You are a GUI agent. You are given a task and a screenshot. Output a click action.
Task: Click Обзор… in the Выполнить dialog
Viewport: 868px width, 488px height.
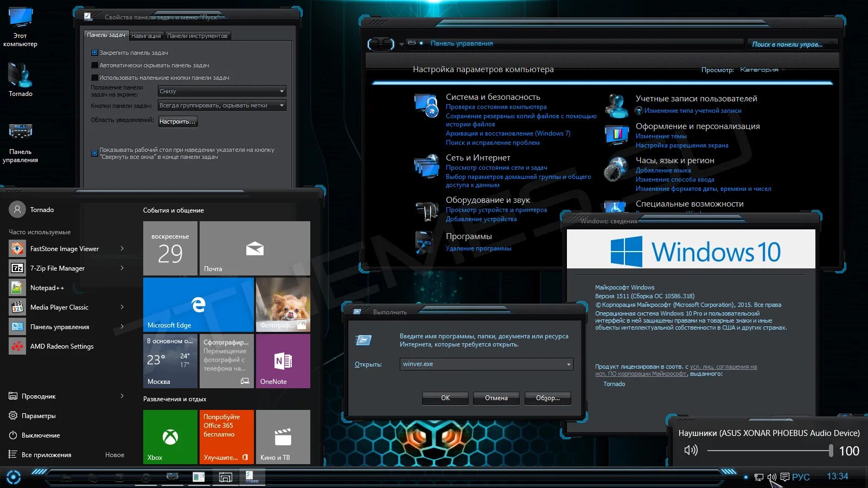tap(548, 398)
